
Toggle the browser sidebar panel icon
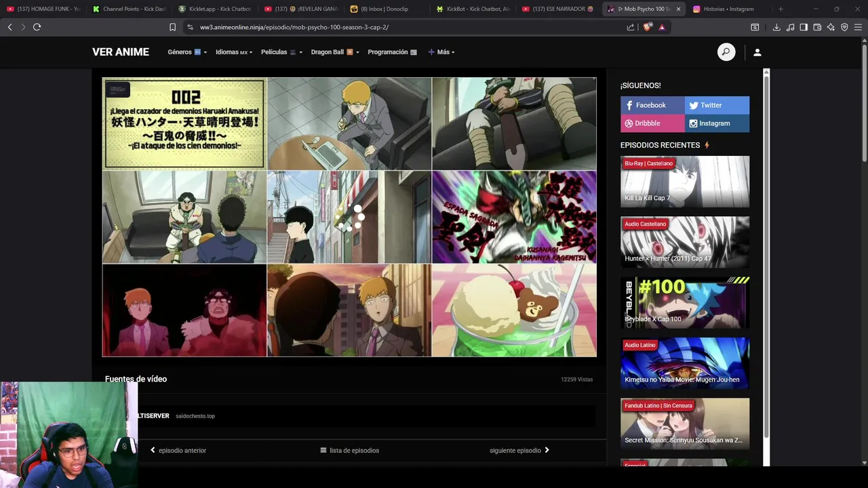[804, 27]
